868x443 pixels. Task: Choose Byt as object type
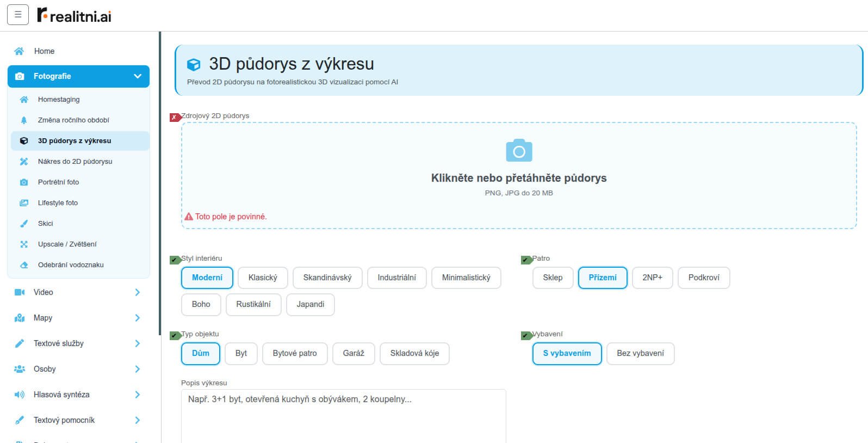[x=241, y=353]
